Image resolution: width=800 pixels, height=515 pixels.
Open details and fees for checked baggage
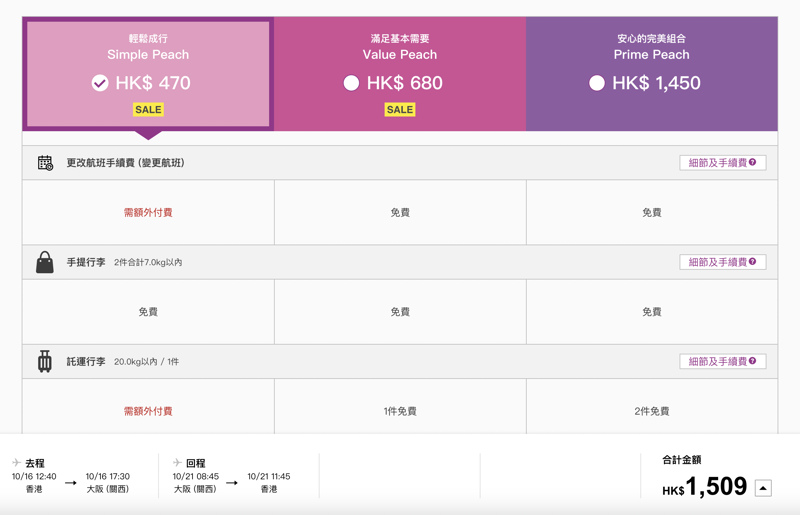coord(722,361)
